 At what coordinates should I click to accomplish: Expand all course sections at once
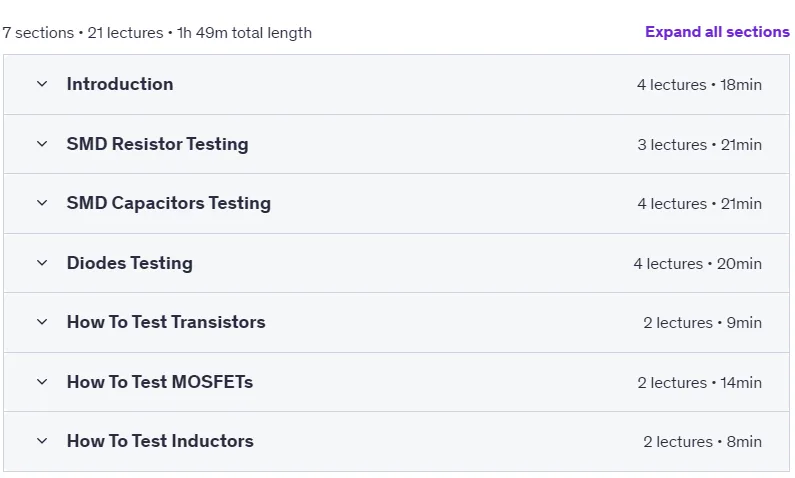pos(717,32)
